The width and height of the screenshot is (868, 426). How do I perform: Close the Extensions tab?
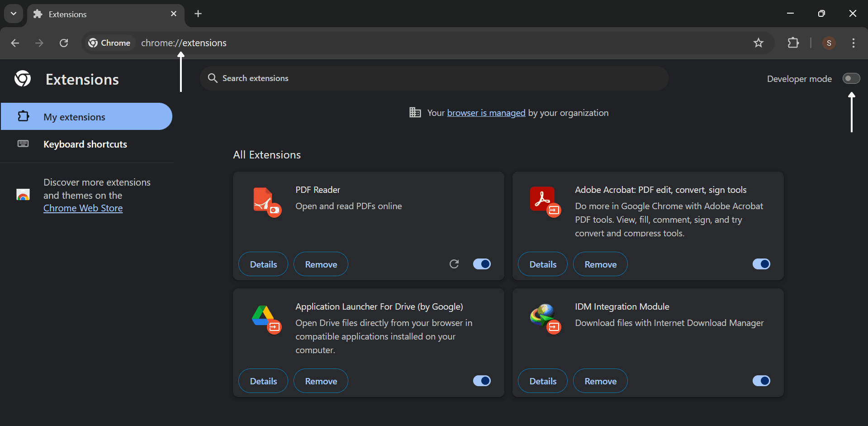point(174,14)
